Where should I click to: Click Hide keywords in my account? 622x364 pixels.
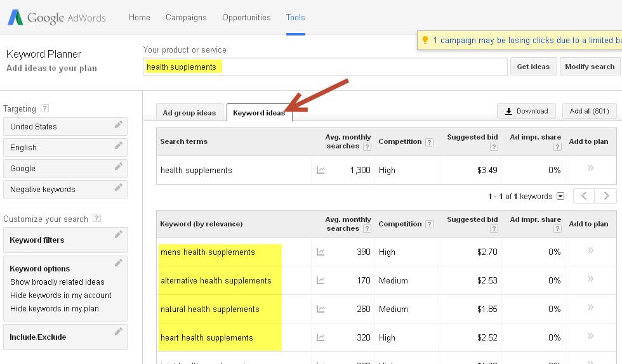(x=61, y=296)
